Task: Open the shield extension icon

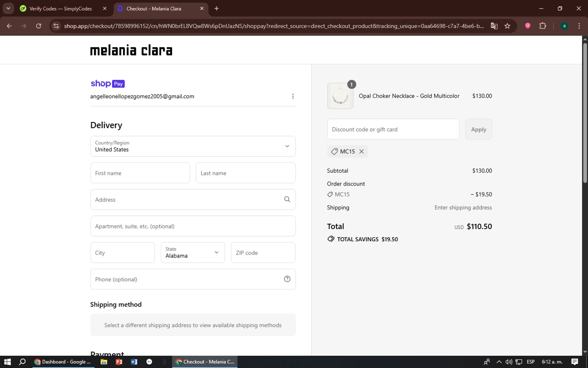Action: (x=528, y=26)
